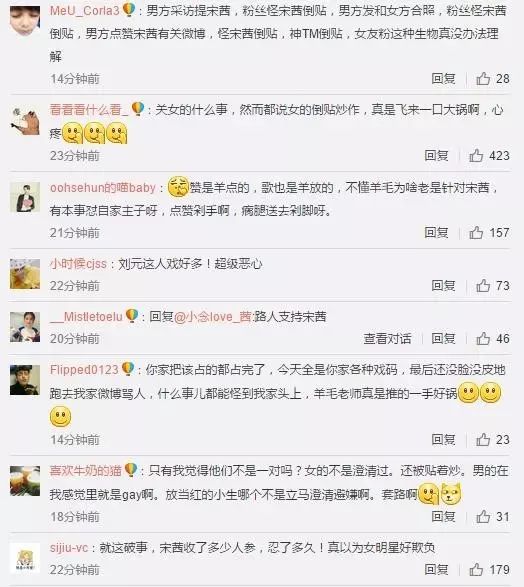The image size is (524, 587).
Task: Reply to 小时候cjss's comment
Action: click(444, 286)
